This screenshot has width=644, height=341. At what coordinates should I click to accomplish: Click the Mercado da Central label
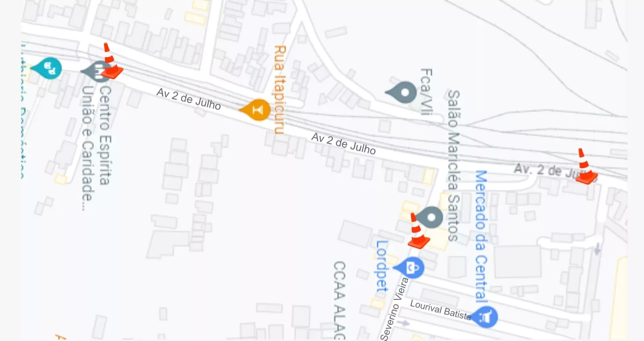(x=481, y=236)
